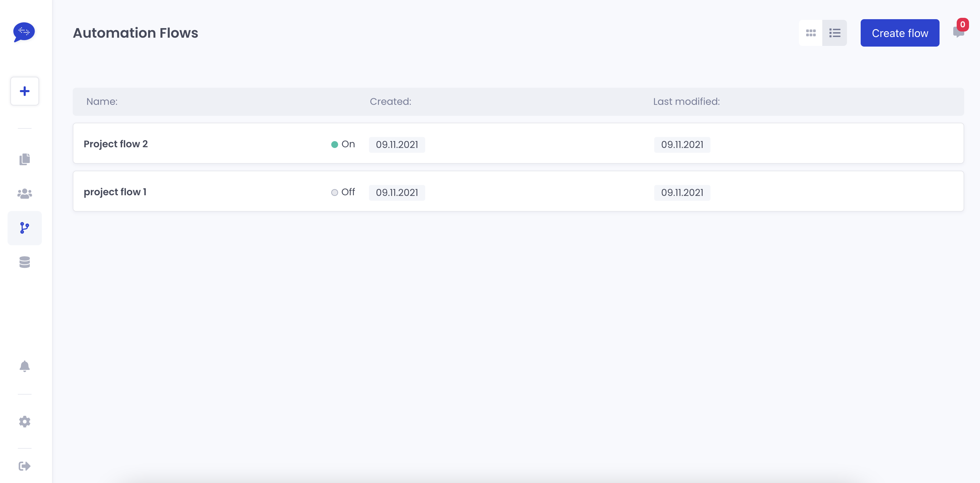Viewport: 980px width, 483px height.
Task: Click the logout arrow icon
Action: [x=25, y=466]
